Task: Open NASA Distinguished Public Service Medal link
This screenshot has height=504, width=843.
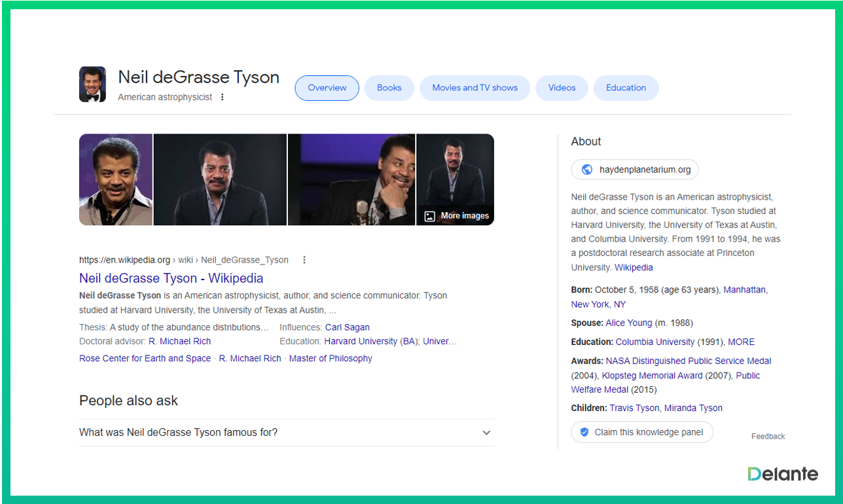Action: click(689, 361)
